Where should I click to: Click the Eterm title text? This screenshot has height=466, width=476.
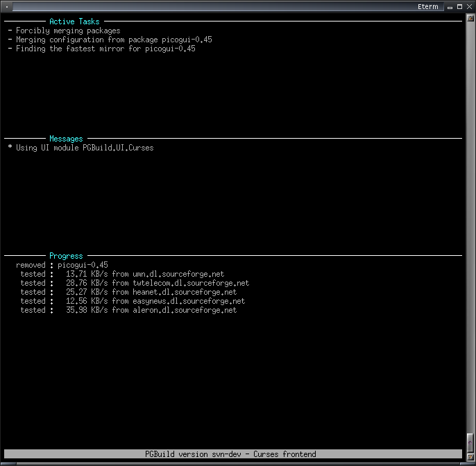click(x=427, y=7)
